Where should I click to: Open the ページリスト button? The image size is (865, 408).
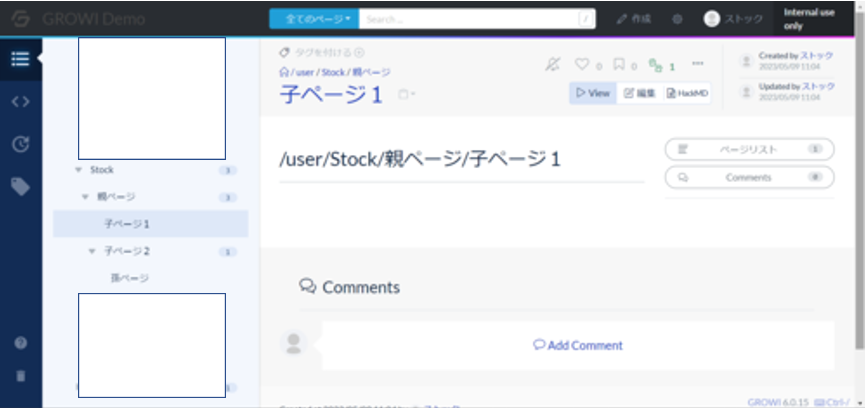pyautogui.click(x=749, y=149)
